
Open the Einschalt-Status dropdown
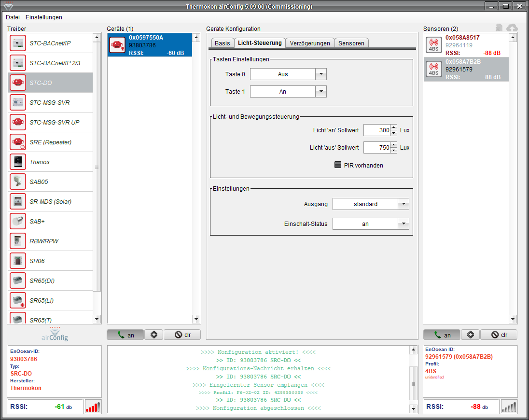point(403,224)
